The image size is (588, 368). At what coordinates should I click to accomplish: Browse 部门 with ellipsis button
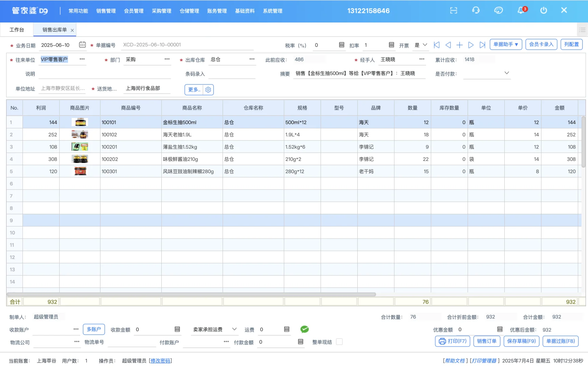click(x=167, y=59)
